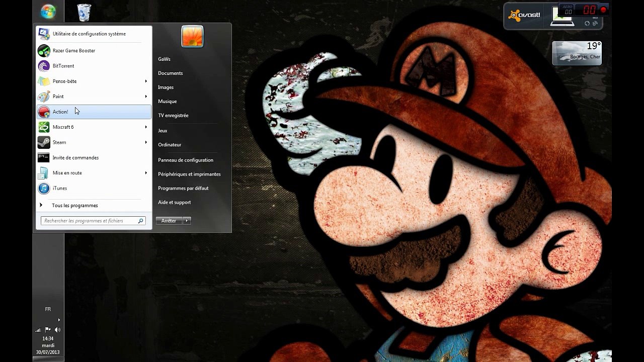This screenshot has height=362, width=644.
Task: Open Documents from the Start menu
Action: [170, 73]
